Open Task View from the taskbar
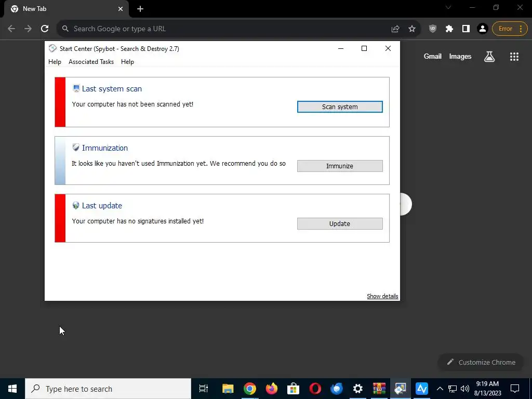 coord(204,389)
